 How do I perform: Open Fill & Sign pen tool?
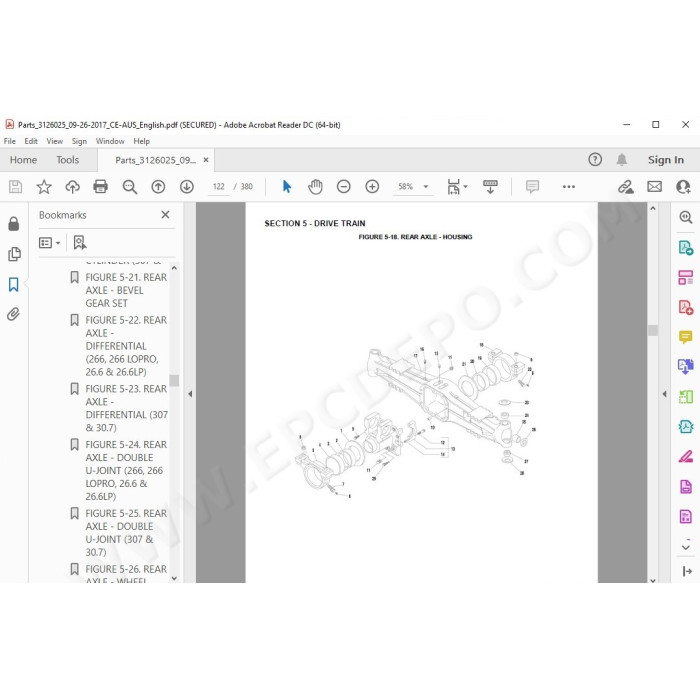(x=686, y=456)
